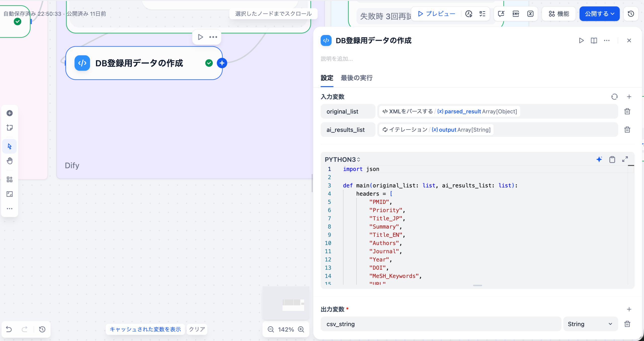The image size is (644, 341).
Task: Add a node using left toolbar plus
Action: [x=10, y=113]
